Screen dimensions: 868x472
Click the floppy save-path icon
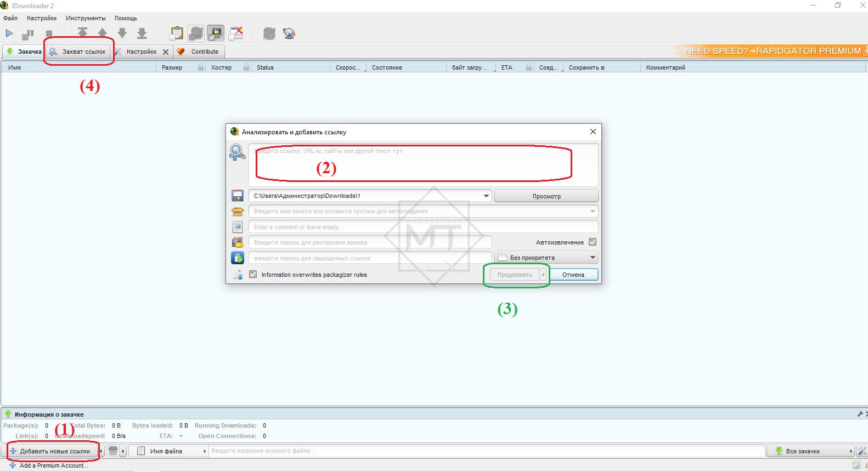[238, 196]
